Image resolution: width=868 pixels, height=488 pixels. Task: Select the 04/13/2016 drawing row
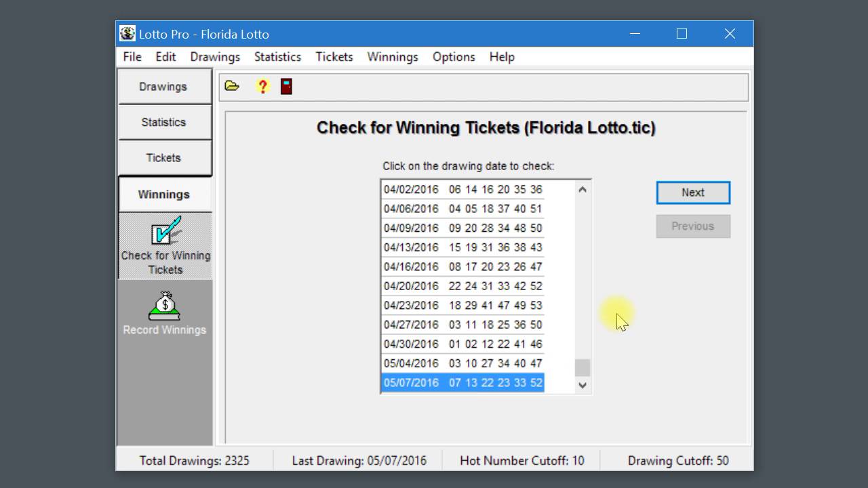(x=462, y=247)
